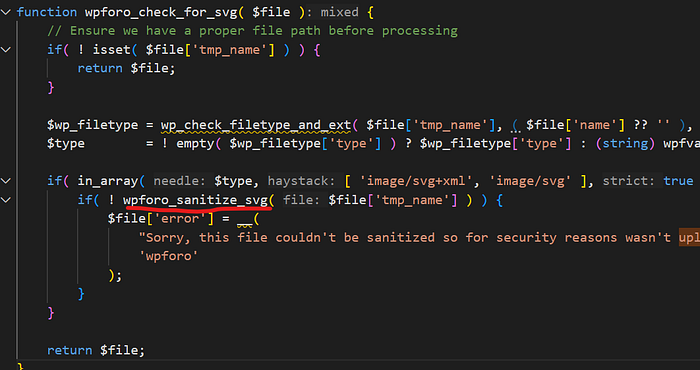Click the 'true' value after strict hint
Image resolution: width=700 pixels, height=370 pixels.
click(678, 181)
